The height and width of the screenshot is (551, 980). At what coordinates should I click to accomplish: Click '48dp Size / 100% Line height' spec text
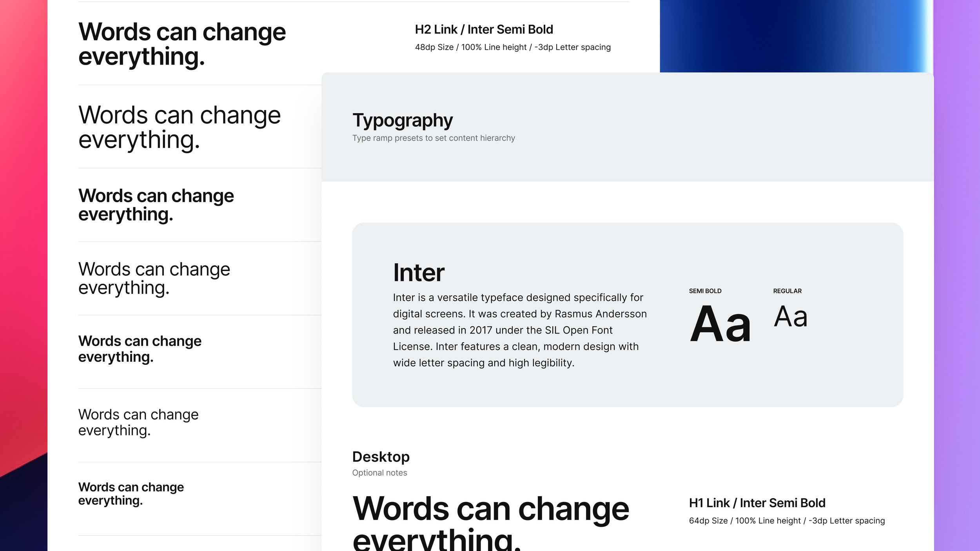[471, 47]
